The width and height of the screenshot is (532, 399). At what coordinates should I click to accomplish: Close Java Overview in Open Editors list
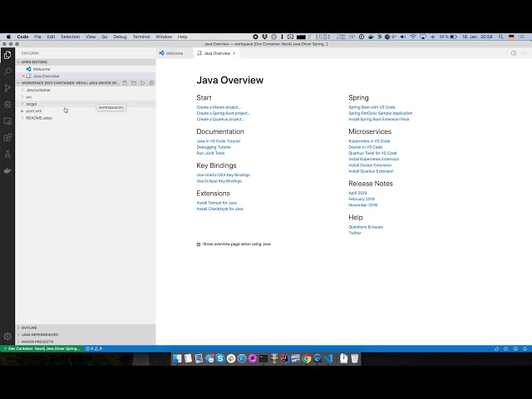(x=23, y=76)
